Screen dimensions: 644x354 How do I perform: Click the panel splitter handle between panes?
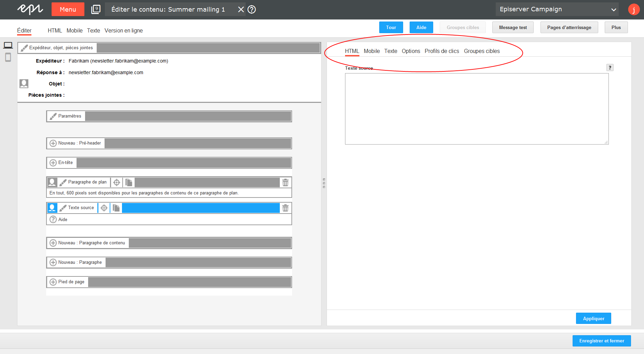tap(324, 183)
